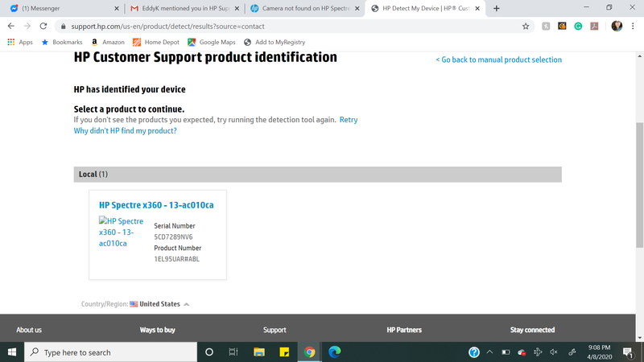Click the muted volume tray icon
This screenshot has height=362, width=644.
pyautogui.click(x=554, y=352)
